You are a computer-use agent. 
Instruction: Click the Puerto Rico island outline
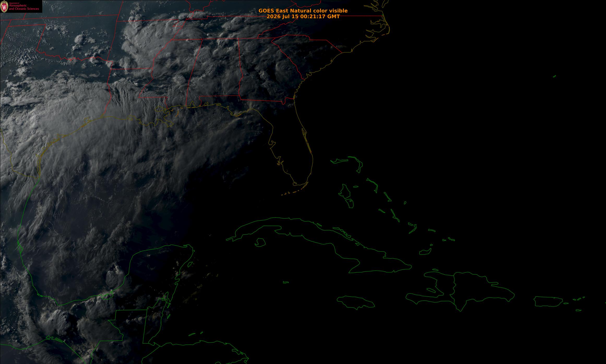[548, 301]
